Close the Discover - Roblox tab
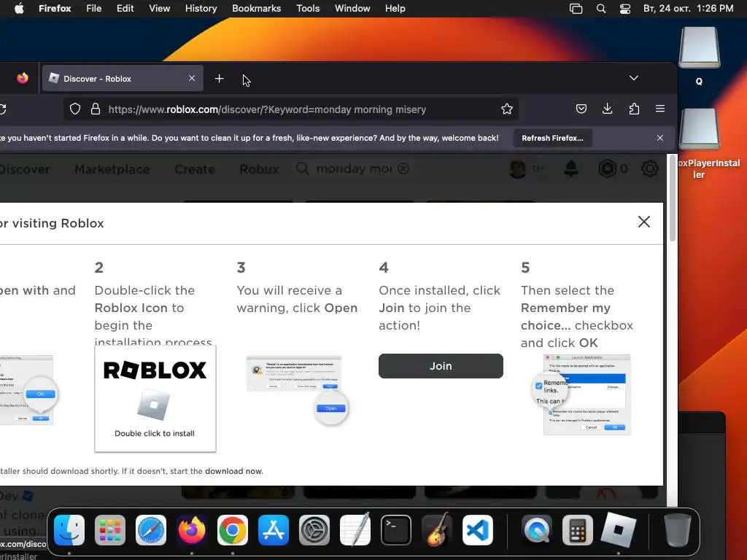This screenshot has width=747, height=560. tap(192, 78)
